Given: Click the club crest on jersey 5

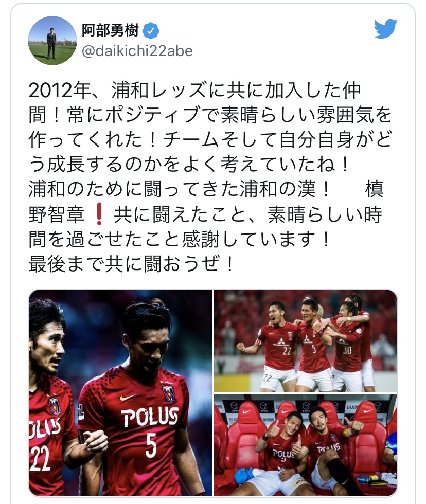Looking at the screenshot, I should click(x=169, y=392).
